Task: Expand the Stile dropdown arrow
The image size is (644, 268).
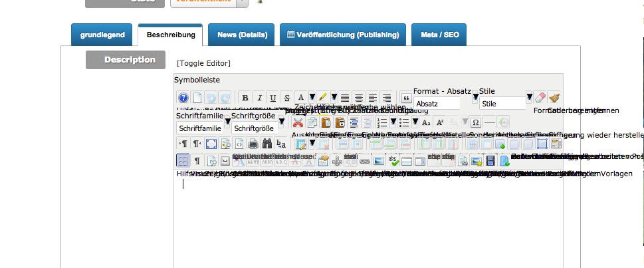Action: (x=530, y=97)
